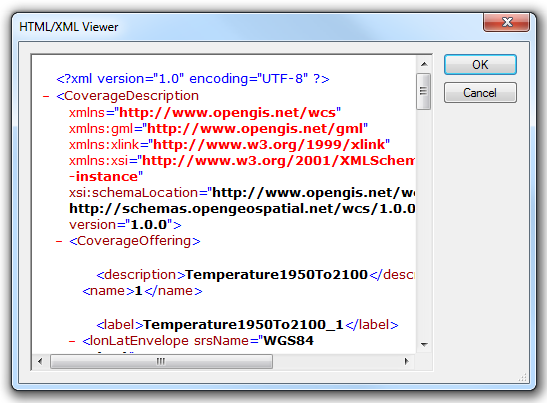Click the xml version declaration line
Image resolution: width=547 pixels, height=403 pixels.
[193, 79]
